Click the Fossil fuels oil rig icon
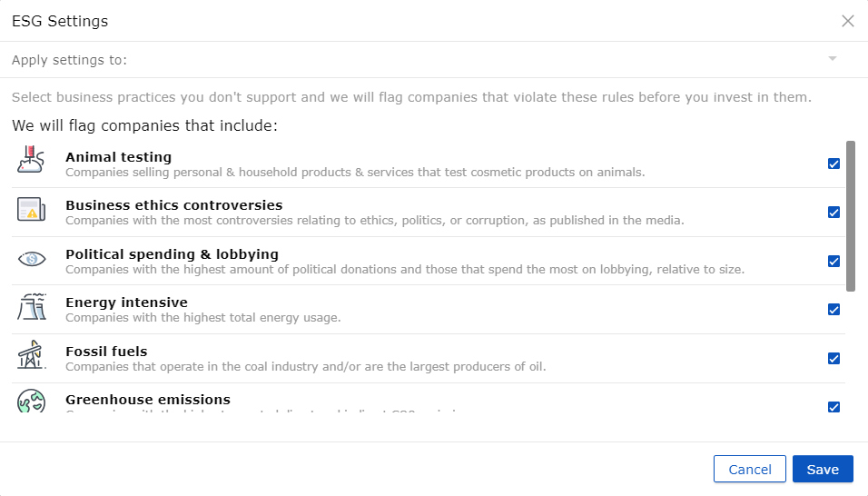868x496 pixels. coord(31,355)
